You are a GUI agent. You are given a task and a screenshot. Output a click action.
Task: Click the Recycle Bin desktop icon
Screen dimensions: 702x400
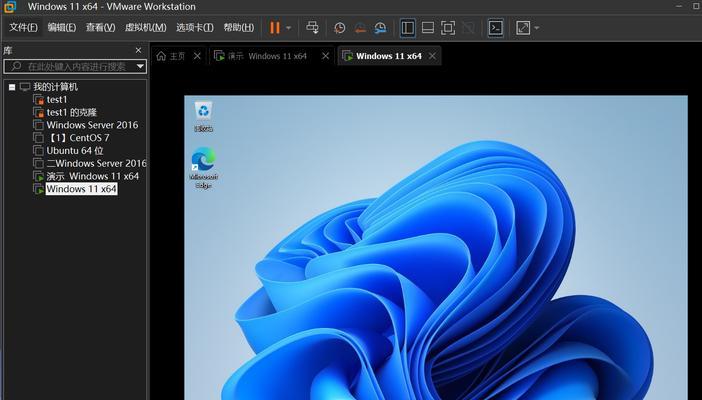point(204,116)
